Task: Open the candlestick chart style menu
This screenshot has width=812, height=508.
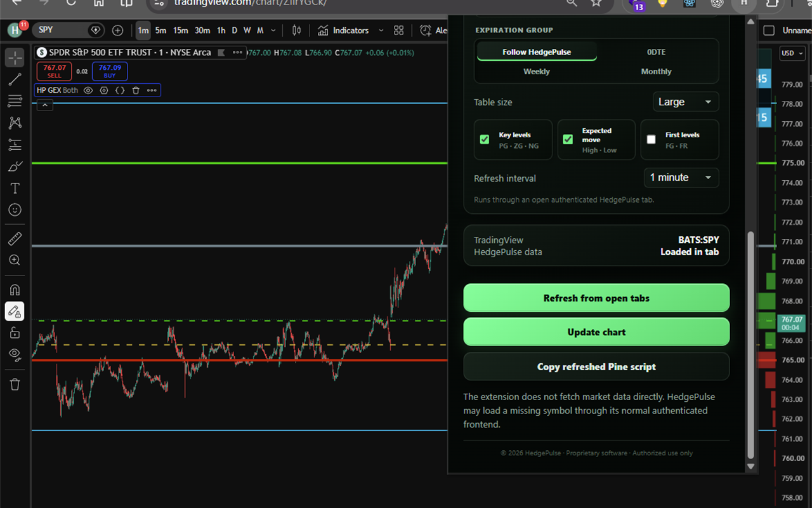Action: click(x=296, y=30)
